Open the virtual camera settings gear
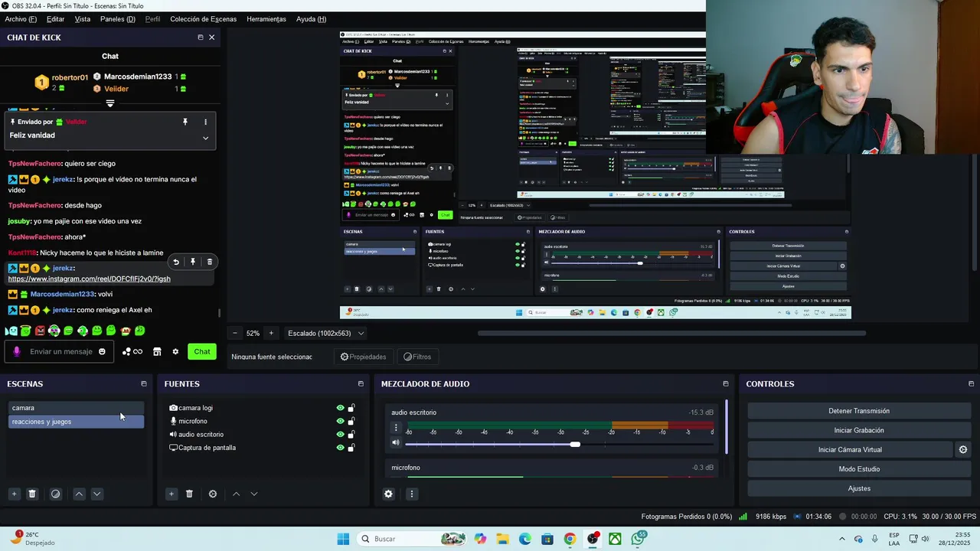 click(x=963, y=450)
